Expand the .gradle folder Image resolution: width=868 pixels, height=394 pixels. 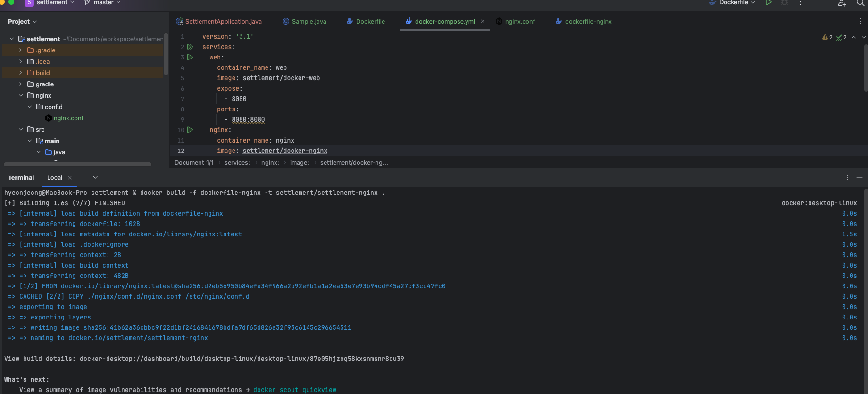[20, 50]
